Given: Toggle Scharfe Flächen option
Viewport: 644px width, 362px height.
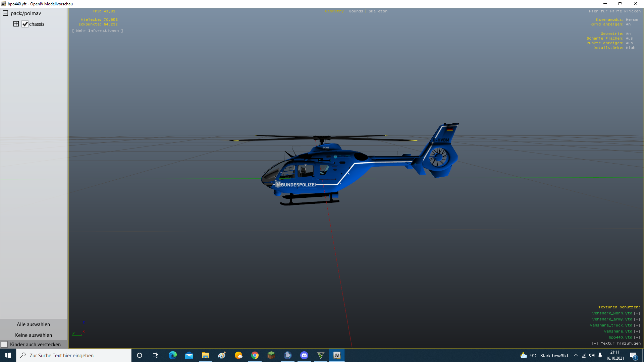Looking at the screenshot, I should (629, 39).
